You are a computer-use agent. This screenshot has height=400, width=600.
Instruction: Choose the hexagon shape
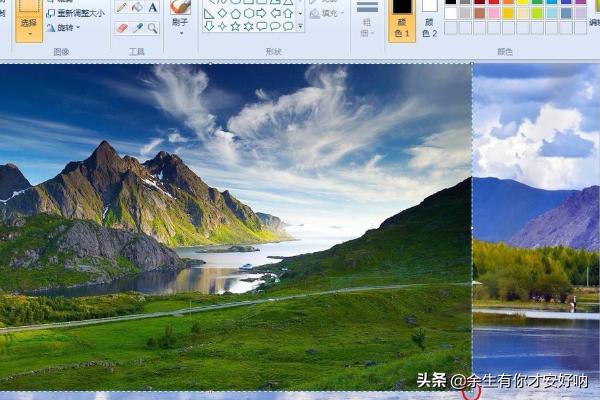(x=249, y=13)
